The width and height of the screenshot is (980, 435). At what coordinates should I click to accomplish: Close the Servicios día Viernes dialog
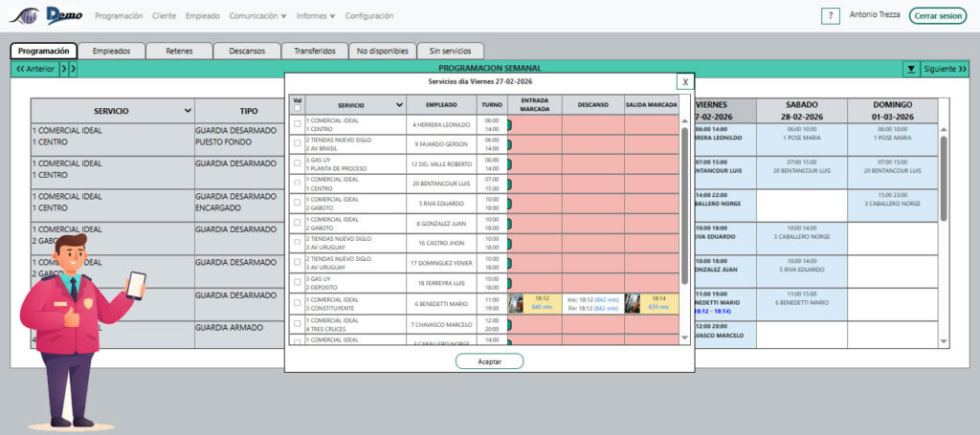(685, 82)
